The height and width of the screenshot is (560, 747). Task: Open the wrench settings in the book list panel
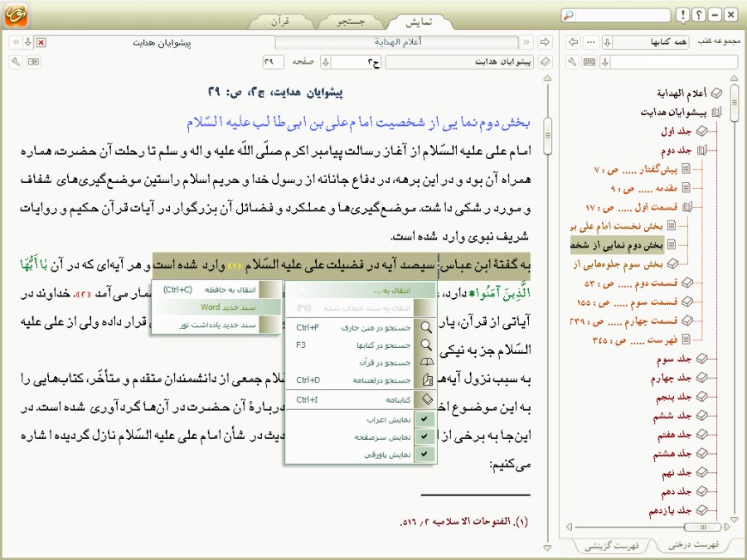pos(572,62)
